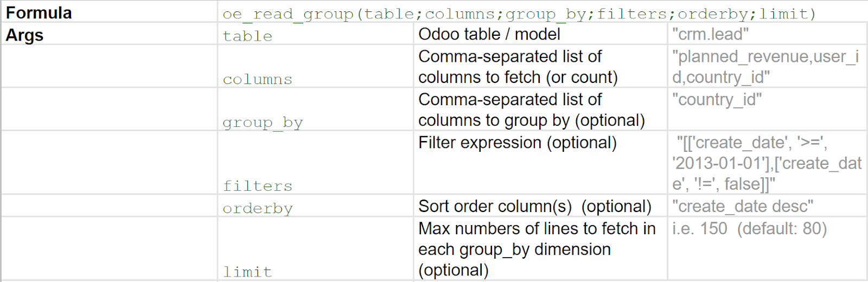Select the "country_id" example cell
Viewport: 868px width, 282px height.
pos(717,100)
